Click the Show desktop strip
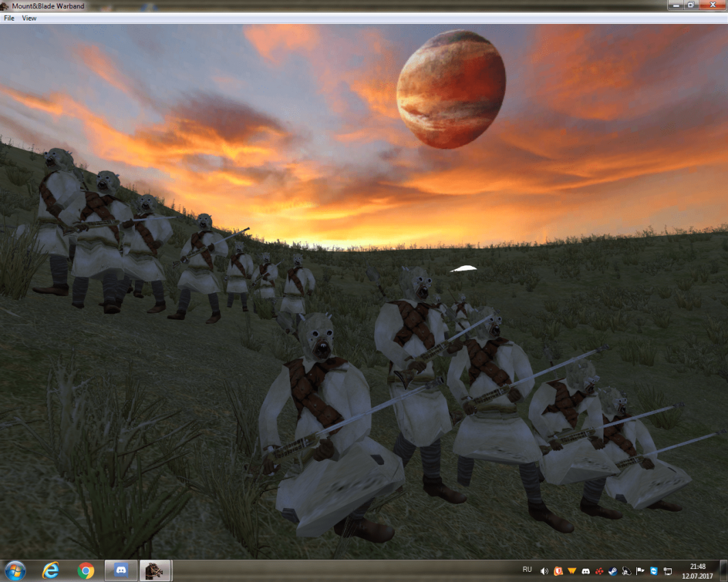 [x=723, y=571]
